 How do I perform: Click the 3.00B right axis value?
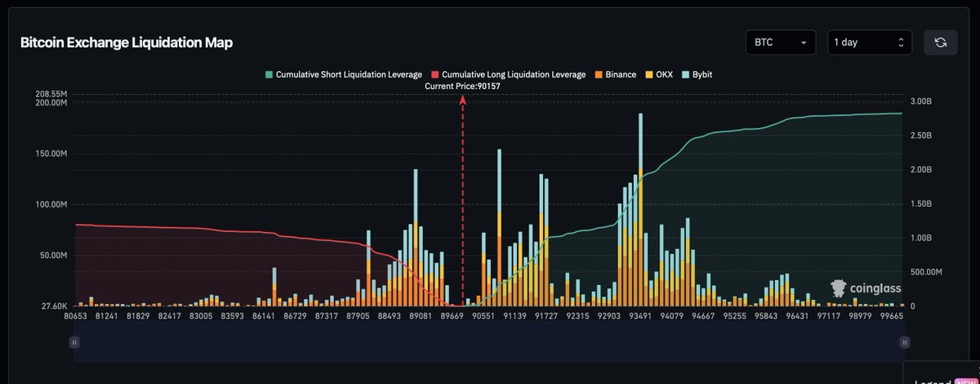pos(920,101)
